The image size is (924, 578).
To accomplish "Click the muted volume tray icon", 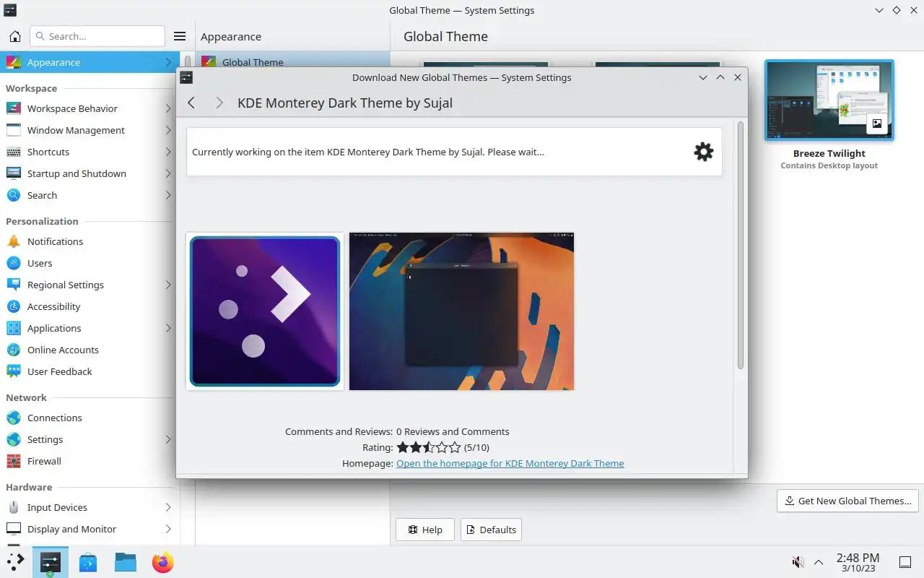I will click(x=798, y=562).
